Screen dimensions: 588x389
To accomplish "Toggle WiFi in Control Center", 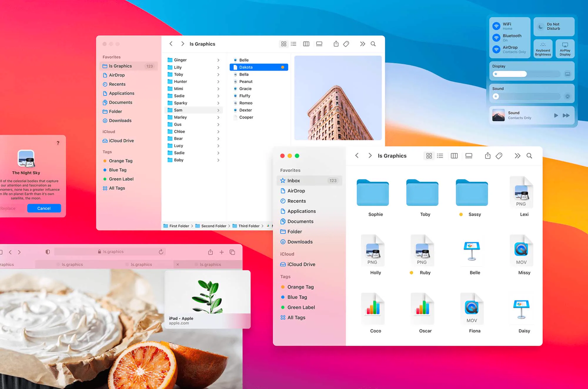I will [x=496, y=26].
